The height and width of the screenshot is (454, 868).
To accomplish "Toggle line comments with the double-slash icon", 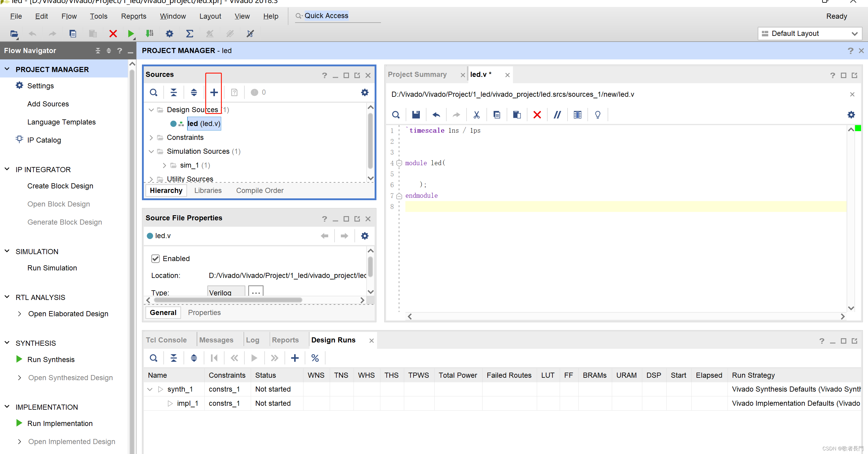I will [557, 115].
